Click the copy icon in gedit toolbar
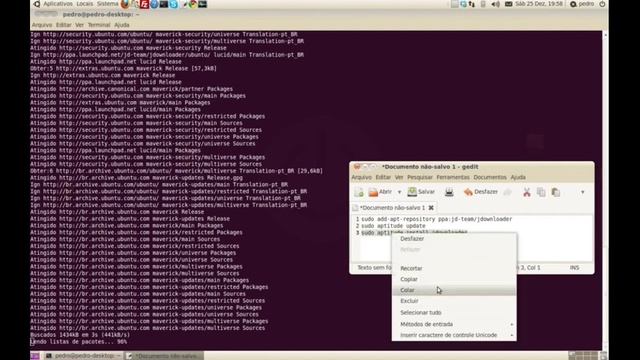640x360 pixels. click(x=541, y=192)
